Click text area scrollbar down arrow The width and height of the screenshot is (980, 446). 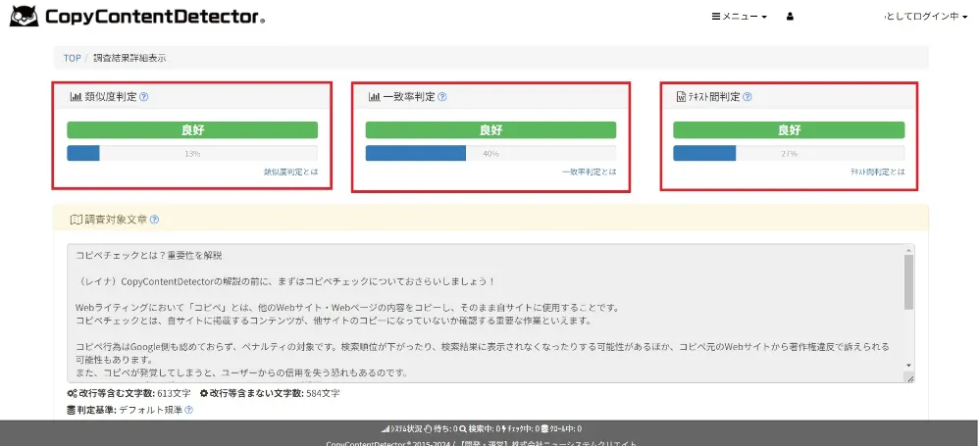point(908,366)
